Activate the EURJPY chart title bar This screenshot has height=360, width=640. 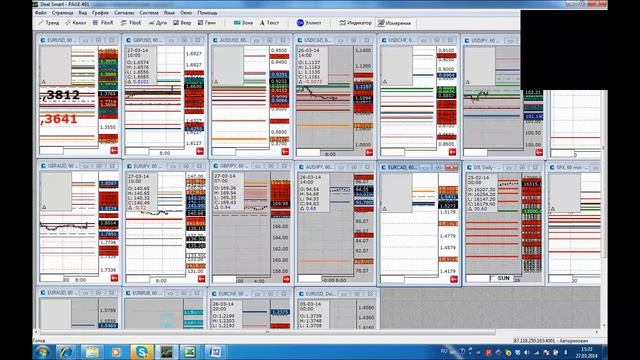[165, 166]
